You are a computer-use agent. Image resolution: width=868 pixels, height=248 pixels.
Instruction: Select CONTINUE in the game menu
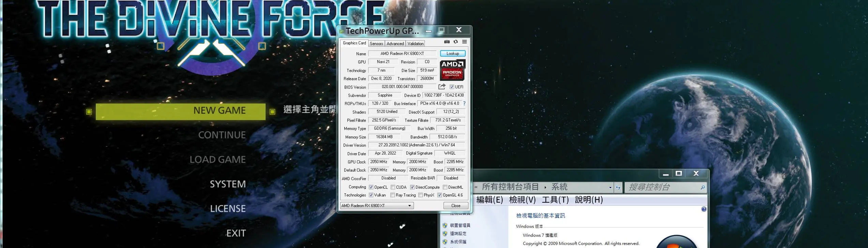point(222,135)
